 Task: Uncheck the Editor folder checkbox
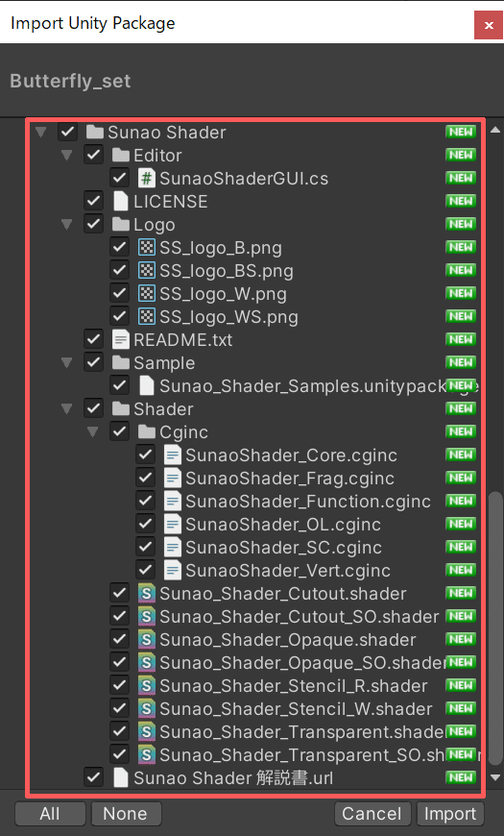[94, 155]
